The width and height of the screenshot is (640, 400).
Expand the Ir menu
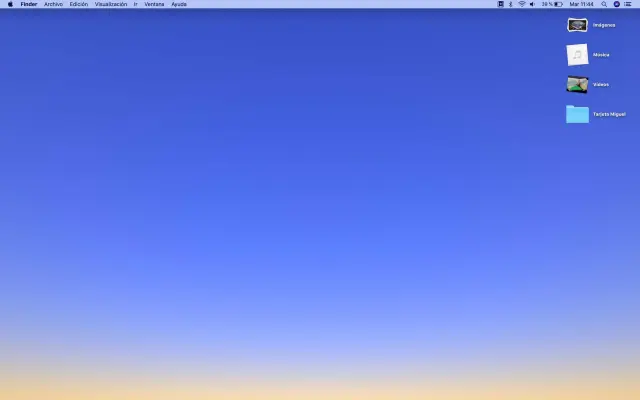click(x=136, y=4)
